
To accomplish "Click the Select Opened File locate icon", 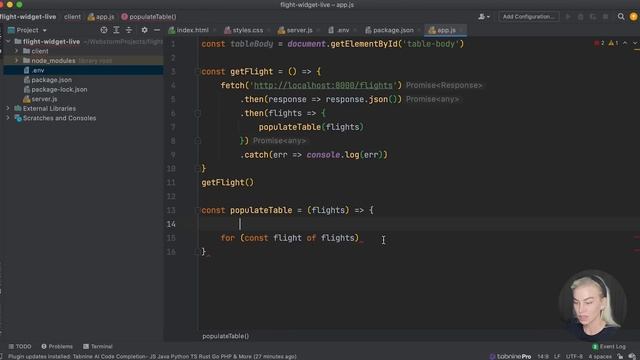I will pyautogui.click(x=104, y=30).
